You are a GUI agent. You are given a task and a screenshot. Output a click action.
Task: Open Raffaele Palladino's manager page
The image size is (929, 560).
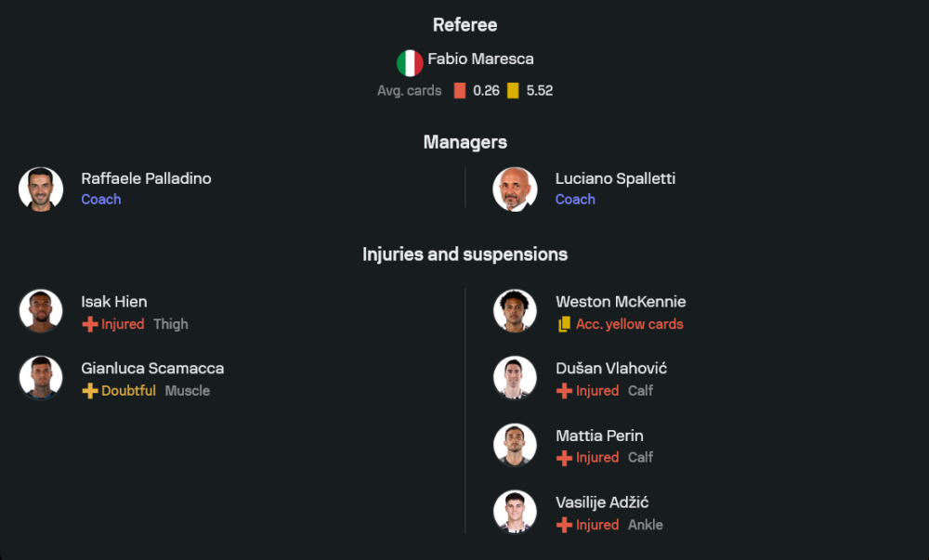(146, 178)
